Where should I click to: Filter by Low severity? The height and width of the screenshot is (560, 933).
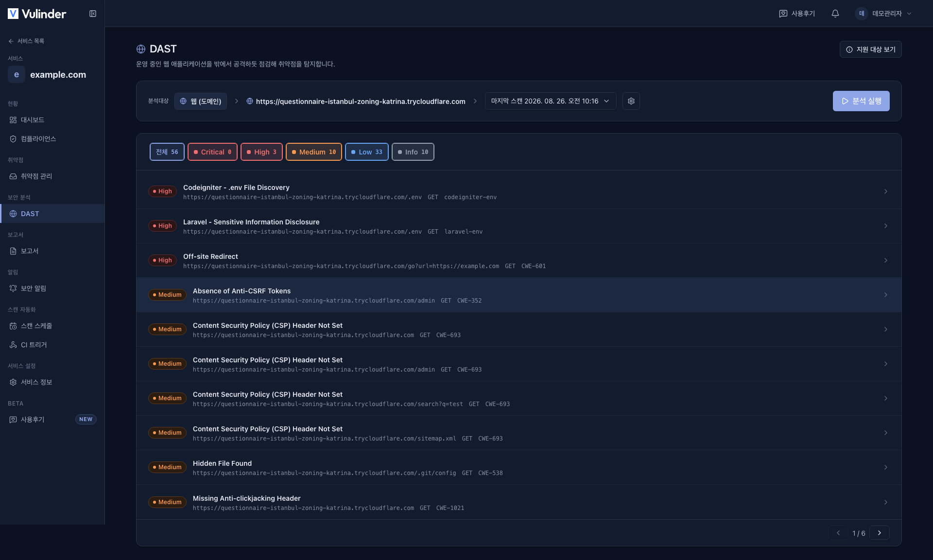(367, 152)
